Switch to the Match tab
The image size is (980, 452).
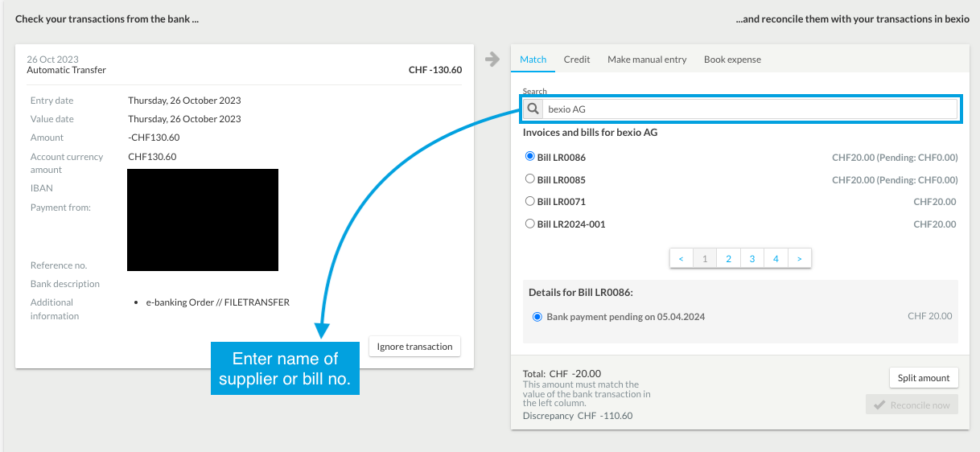pos(533,60)
